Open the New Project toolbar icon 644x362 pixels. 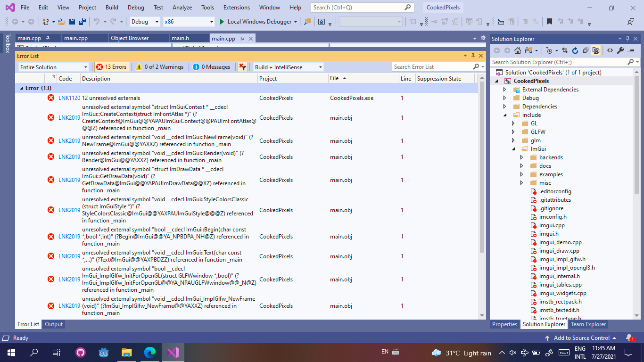(45, 22)
